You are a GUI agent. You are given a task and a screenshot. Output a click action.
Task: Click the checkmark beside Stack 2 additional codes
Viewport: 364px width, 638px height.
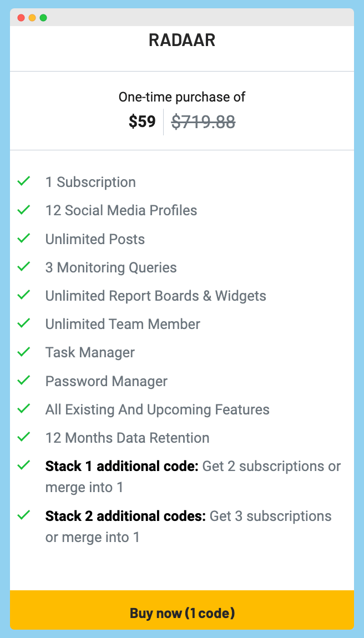point(24,515)
